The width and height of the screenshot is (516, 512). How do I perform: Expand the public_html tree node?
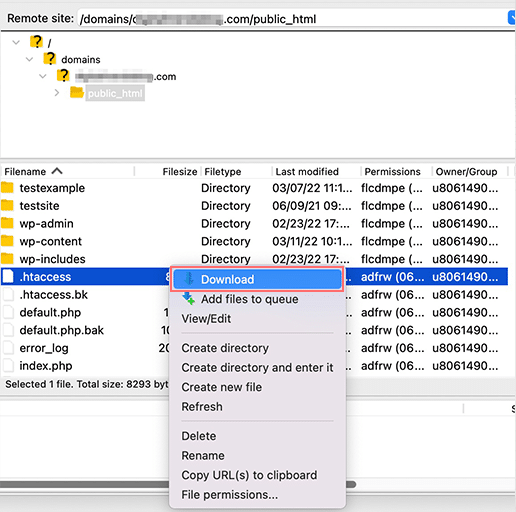57,93
